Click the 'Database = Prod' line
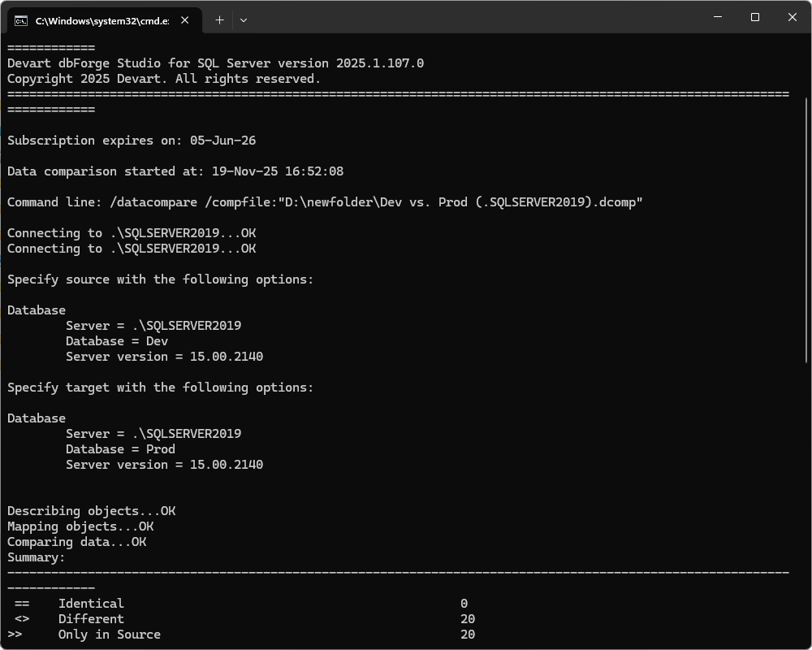 120,449
